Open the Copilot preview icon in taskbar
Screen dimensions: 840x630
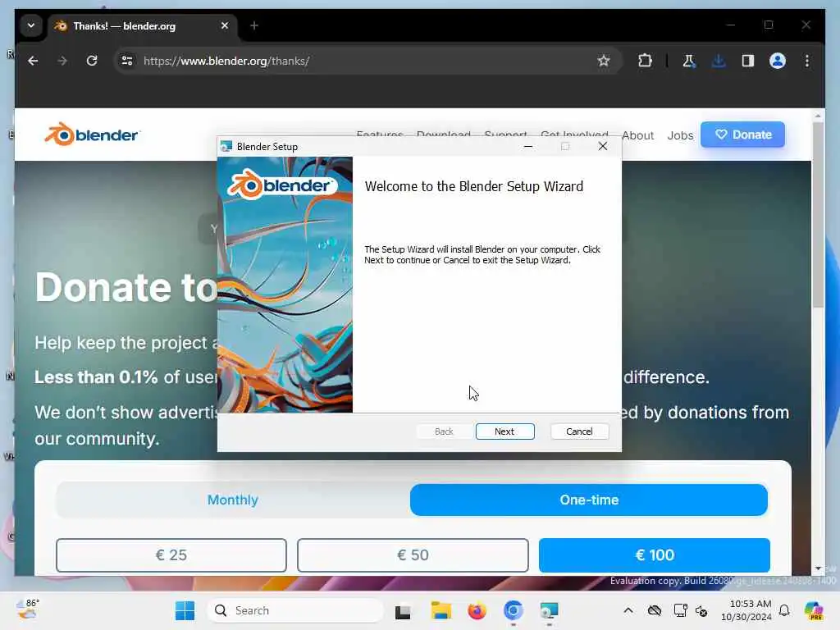click(814, 610)
